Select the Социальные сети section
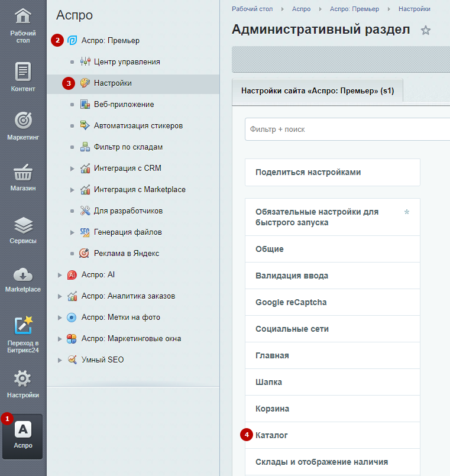The height and width of the screenshot is (476, 450). [332, 329]
